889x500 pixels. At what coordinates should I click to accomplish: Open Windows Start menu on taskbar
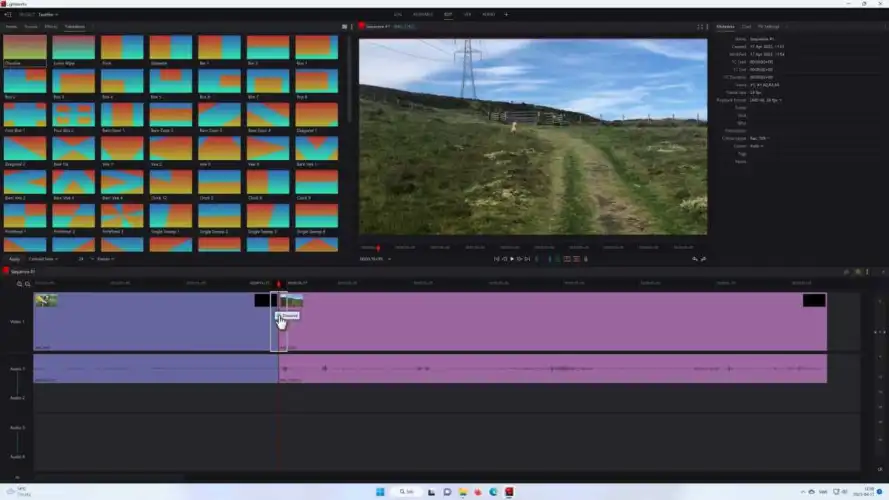[379, 492]
